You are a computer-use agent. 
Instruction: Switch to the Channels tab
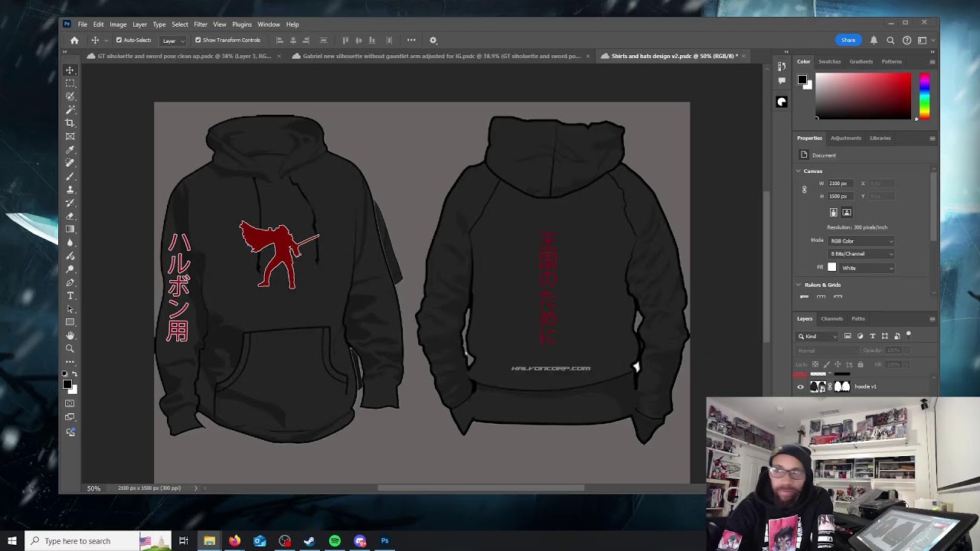tap(831, 318)
